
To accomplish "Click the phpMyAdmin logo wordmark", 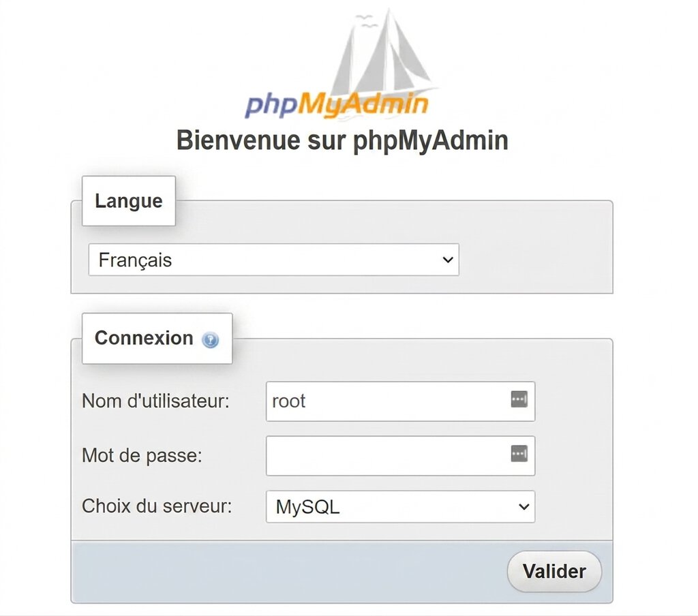I will [337, 104].
